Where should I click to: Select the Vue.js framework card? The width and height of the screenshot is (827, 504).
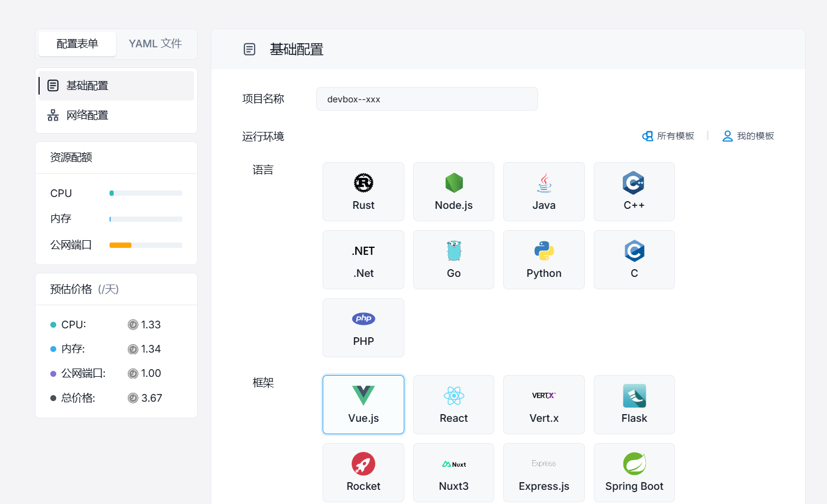(363, 405)
